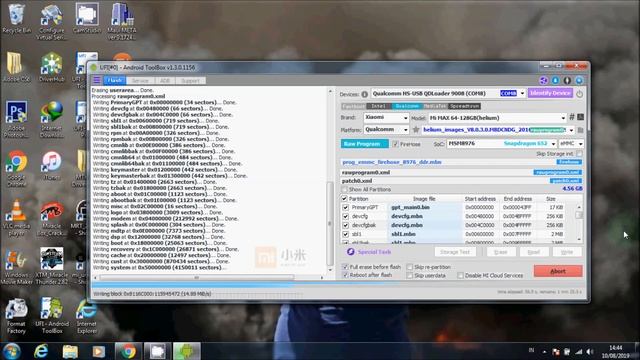Toggle Skip Storage init checkbox
The height and width of the screenshot is (360, 640).
pos(579,153)
